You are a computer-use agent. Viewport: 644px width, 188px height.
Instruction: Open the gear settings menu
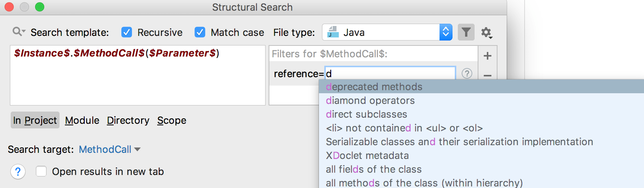pyautogui.click(x=486, y=33)
